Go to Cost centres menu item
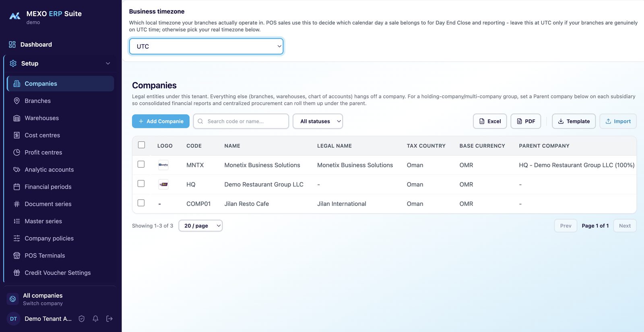Viewport: 644px width, 332px height. pyautogui.click(x=60, y=135)
